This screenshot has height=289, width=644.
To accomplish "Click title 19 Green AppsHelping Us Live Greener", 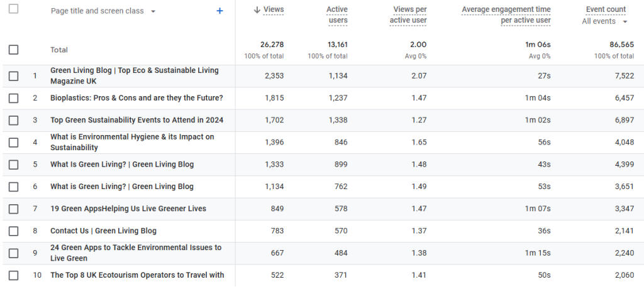I will coord(128,209).
